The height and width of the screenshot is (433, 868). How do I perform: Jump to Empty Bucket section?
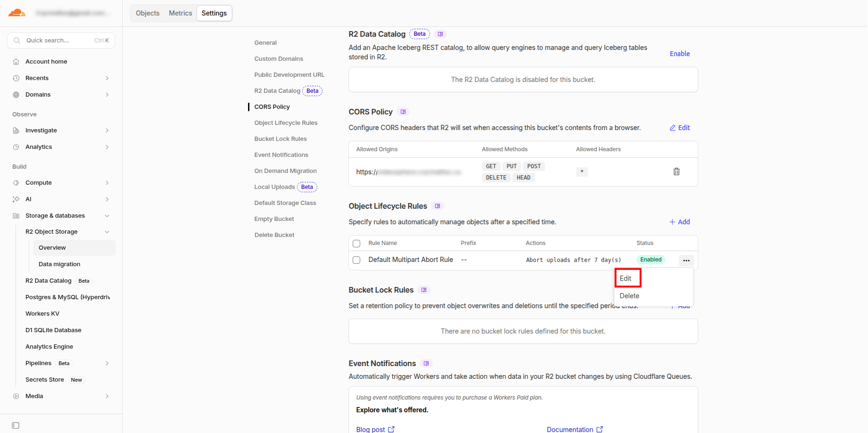click(274, 219)
